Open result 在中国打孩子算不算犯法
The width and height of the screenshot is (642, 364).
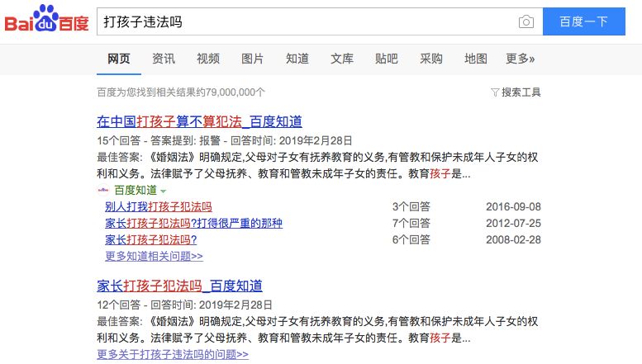pos(199,121)
